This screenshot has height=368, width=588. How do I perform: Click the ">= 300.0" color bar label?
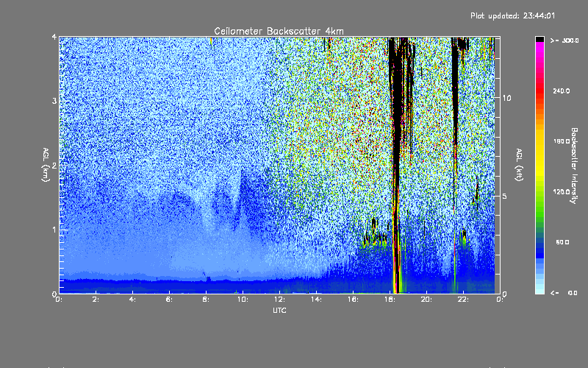click(x=564, y=40)
